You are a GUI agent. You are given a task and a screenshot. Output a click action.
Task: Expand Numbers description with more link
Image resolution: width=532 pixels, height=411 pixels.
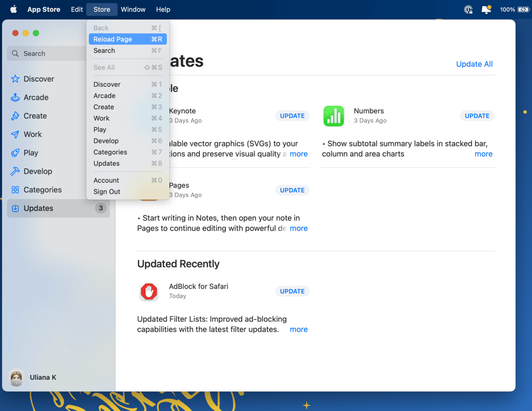[483, 154]
